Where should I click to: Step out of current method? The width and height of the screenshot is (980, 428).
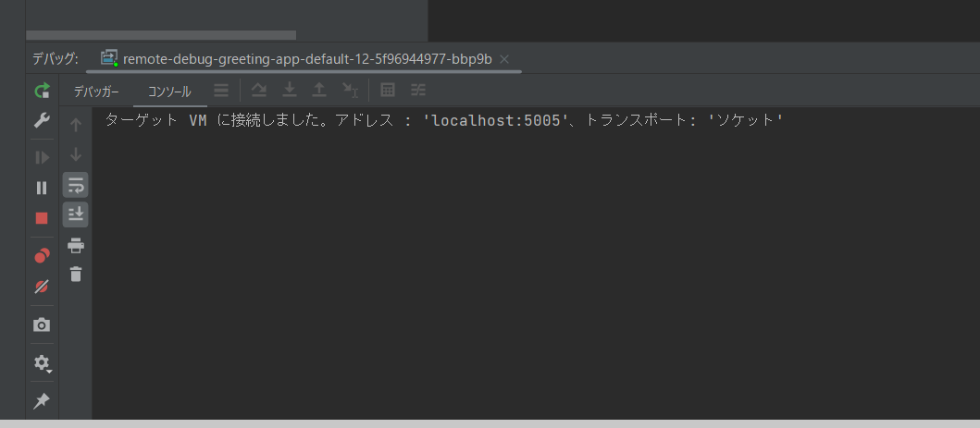(x=319, y=91)
